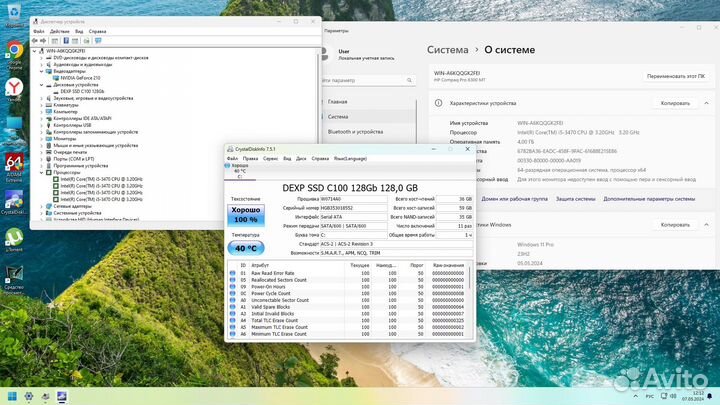Select Reallocated Sectors Count attribute row
Viewport: 720px width, 405px height.
pos(349,280)
